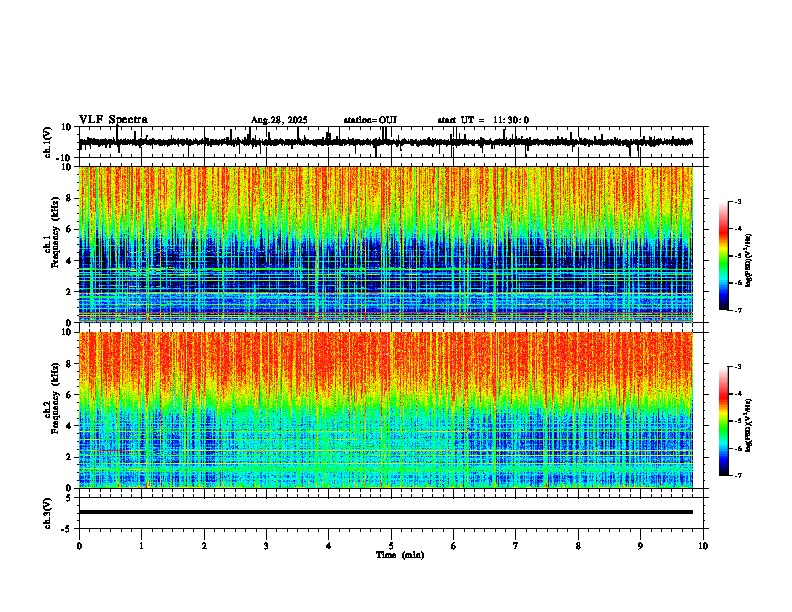The height and width of the screenshot is (612, 792).
Task: Click the 'VLF Spectra' title text
Action: click(113, 120)
